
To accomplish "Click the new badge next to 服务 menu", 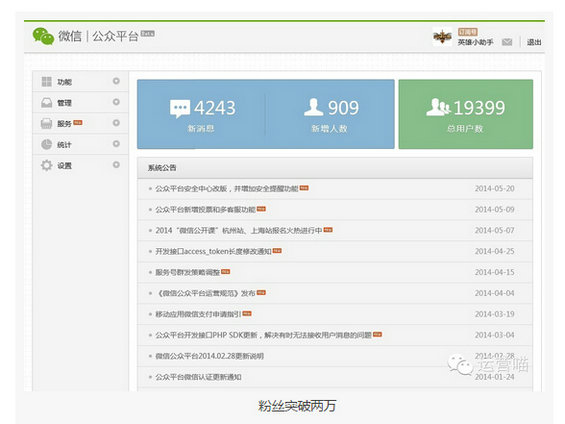I will [x=78, y=122].
